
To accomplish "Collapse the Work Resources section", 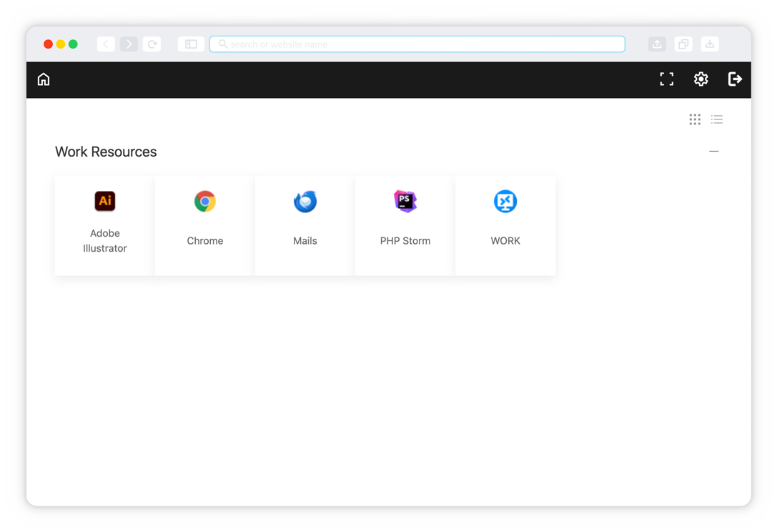I will click(713, 152).
